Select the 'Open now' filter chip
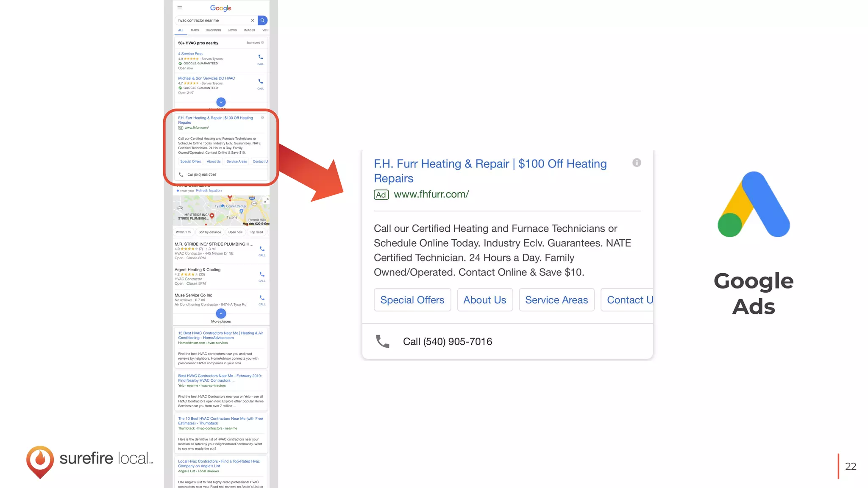 coord(235,232)
